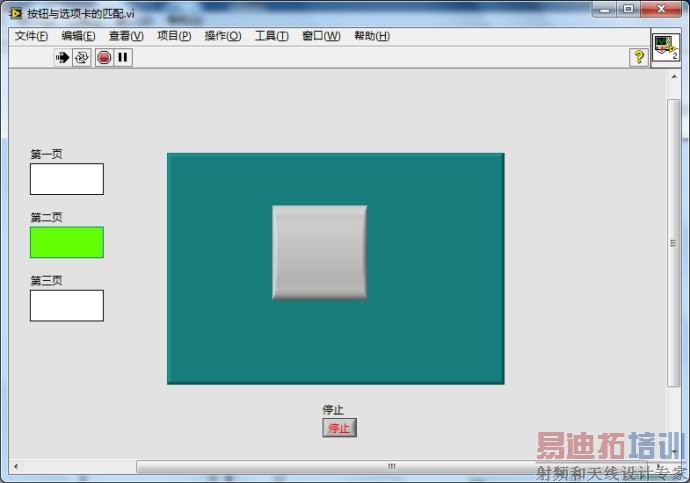Click the red 停止 stop button

tap(339, 428)
